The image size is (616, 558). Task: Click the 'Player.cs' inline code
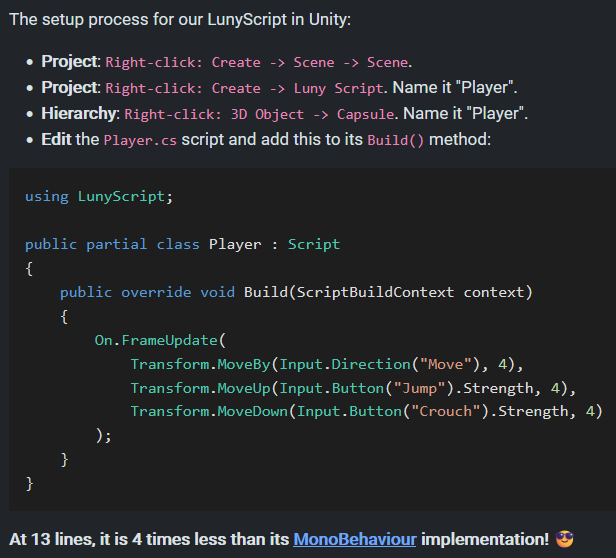[x=140, y=140]
